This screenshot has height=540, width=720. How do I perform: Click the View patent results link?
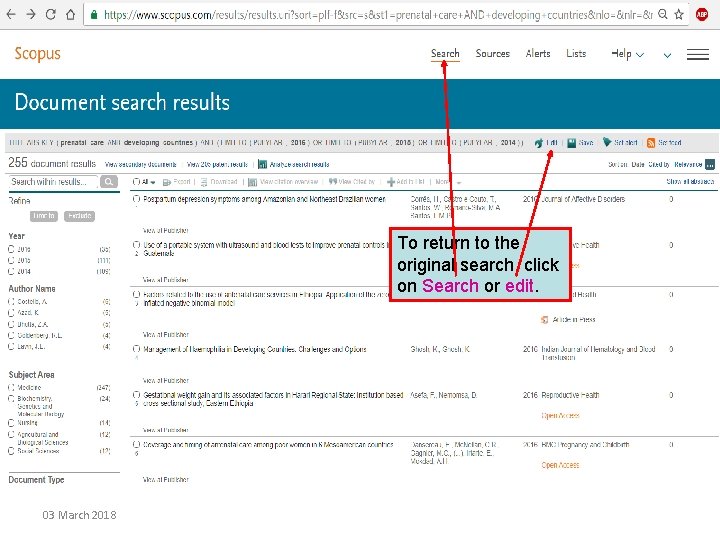pyautogui.click(x=217, y=164)
